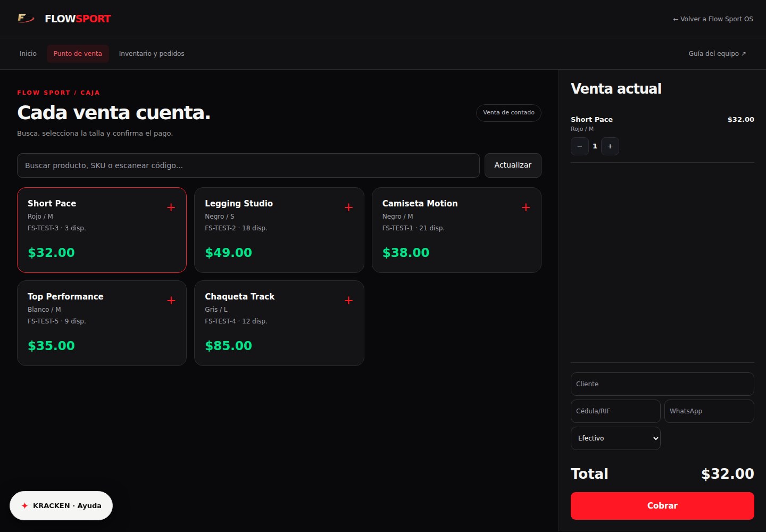The image size is (766, 532).
Task: Click the Short Pace $32.00 price
Action: pos(51,253)
